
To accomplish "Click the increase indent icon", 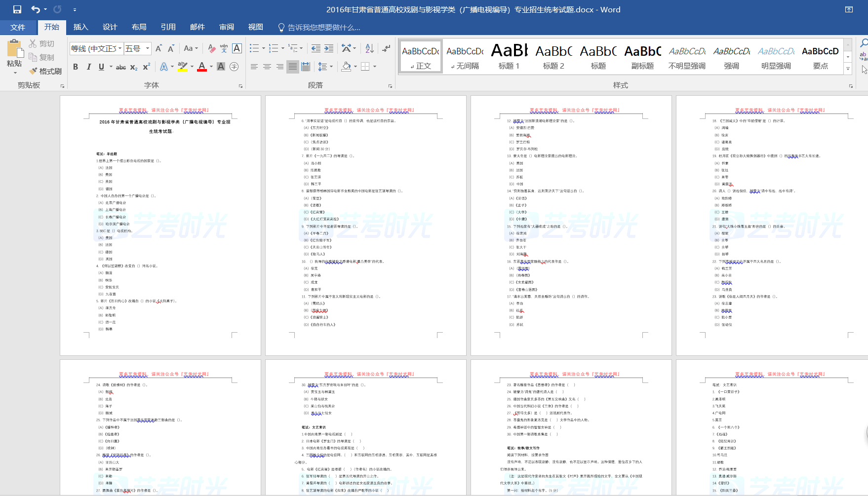I will 329,48.
